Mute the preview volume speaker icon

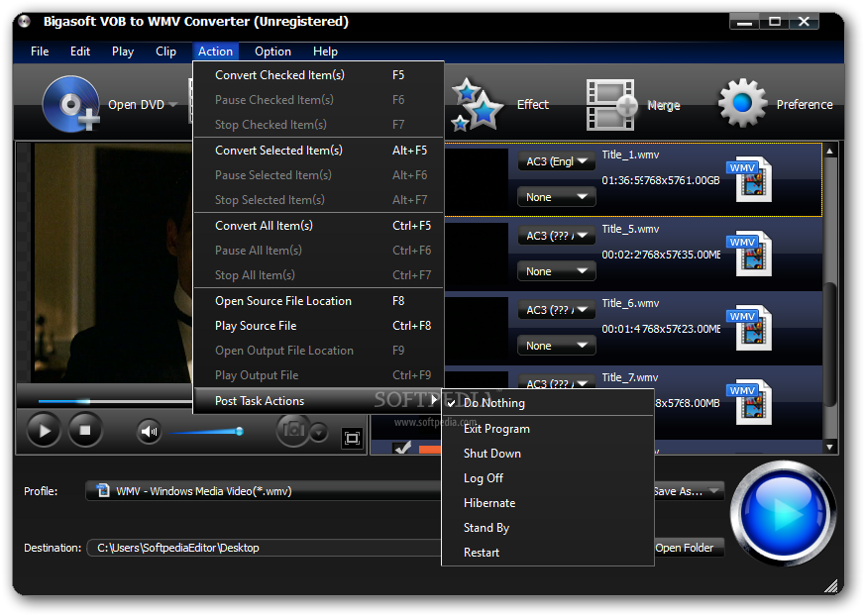click(x=149, y=431)
